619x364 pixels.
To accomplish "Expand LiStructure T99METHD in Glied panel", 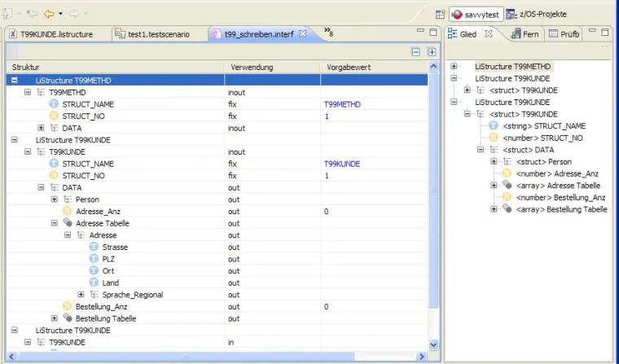I will pos(454,66).
